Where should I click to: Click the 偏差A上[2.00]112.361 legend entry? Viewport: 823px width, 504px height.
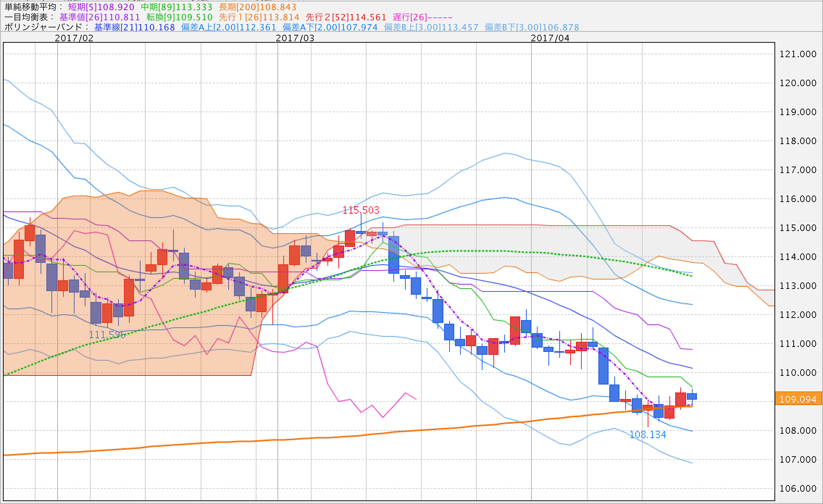pyautogui.click(x=229, y=28)
